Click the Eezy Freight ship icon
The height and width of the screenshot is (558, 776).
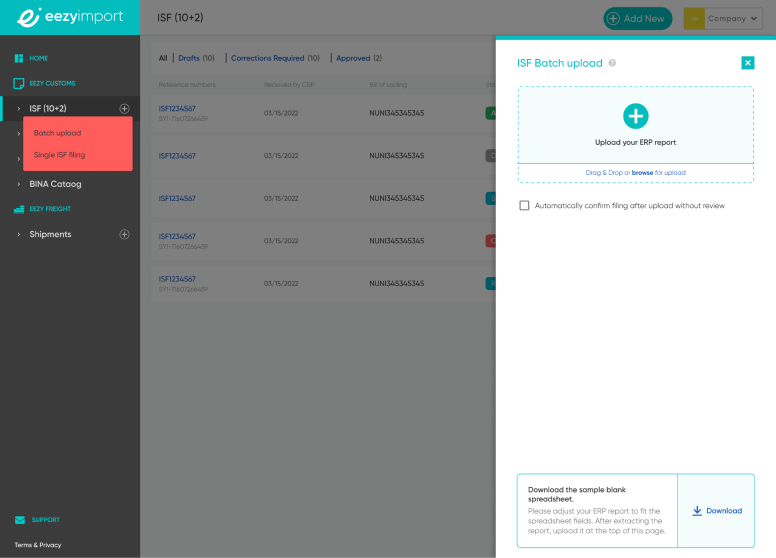point(19,209)
